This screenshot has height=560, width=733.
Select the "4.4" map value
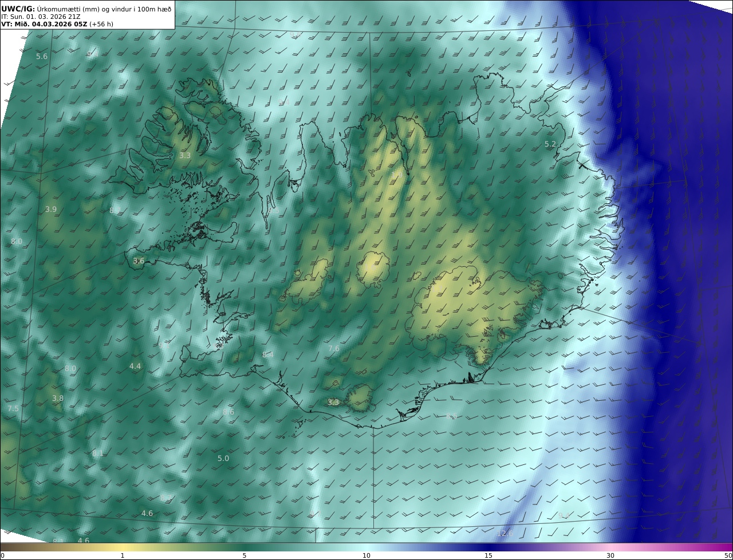point(135,366)
